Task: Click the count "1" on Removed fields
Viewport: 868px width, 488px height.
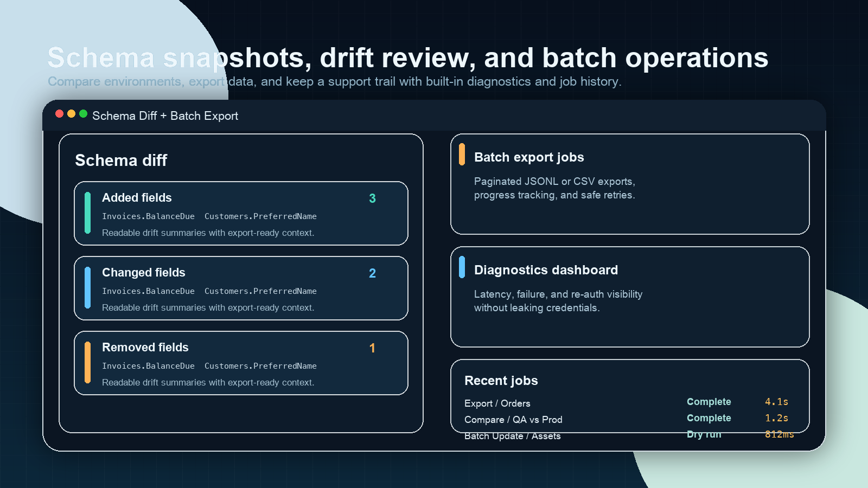Action: pos(372,348)
